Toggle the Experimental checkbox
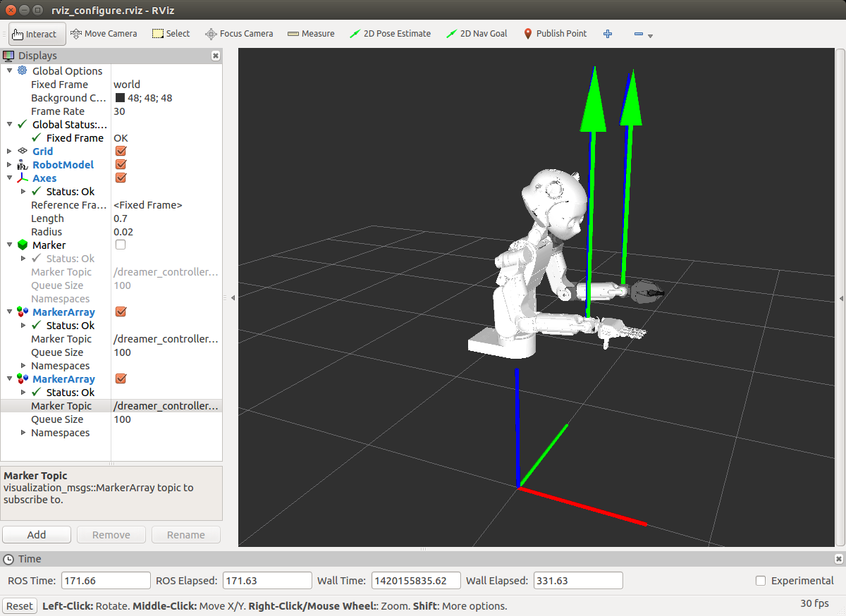This screenshot has width=846, height=616. (761, 581)
